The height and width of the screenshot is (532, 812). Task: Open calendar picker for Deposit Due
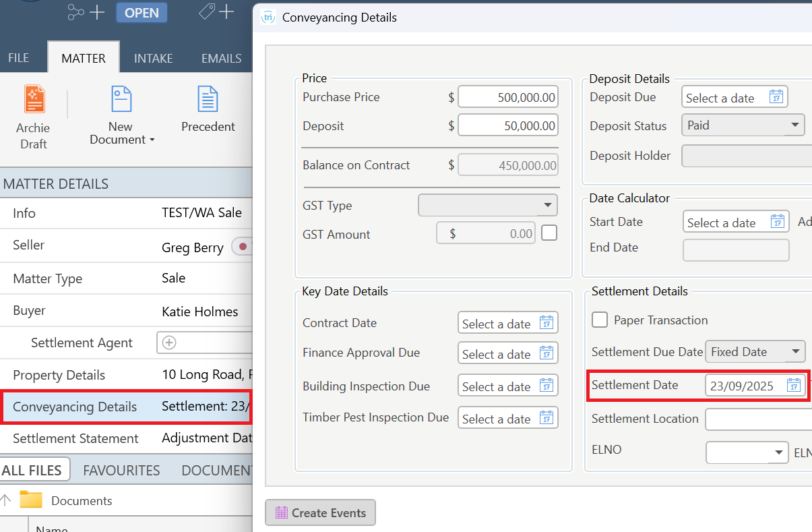click(777, 97)
